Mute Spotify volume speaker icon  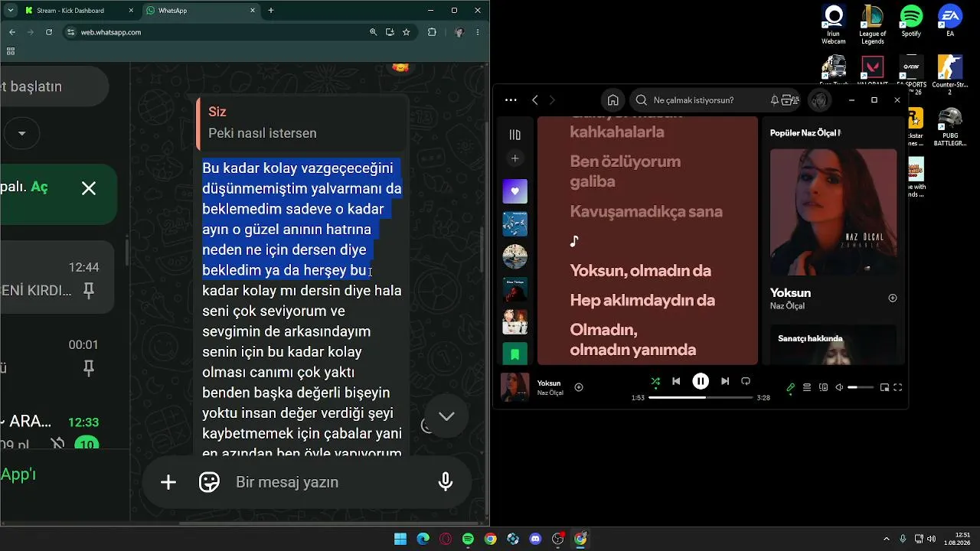839,388
